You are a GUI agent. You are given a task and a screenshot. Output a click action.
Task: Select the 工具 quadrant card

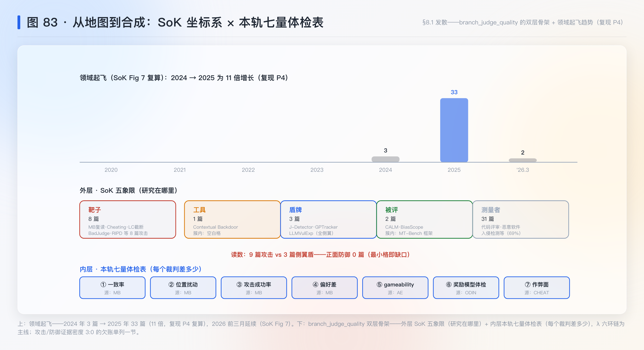(232, 219)
